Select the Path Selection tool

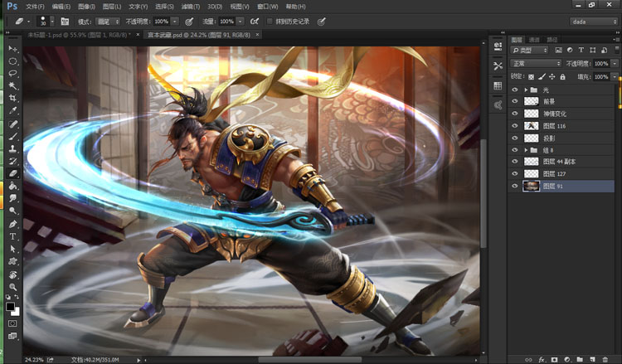(12, 249)
